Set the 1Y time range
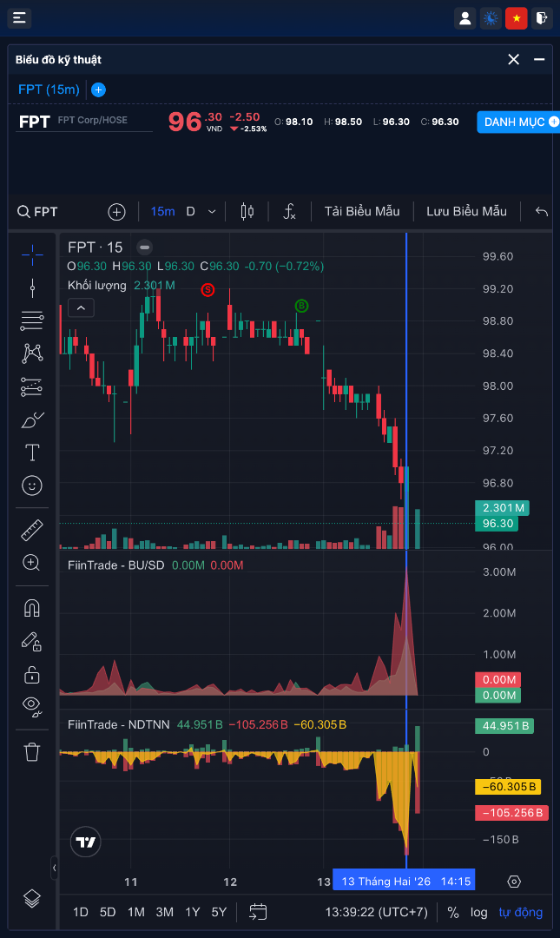 (x=192, y=912)
